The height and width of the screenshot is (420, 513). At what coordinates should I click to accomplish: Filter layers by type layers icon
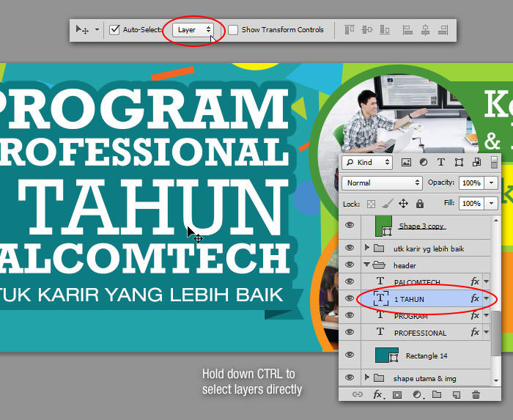click(x=441, y=162)
